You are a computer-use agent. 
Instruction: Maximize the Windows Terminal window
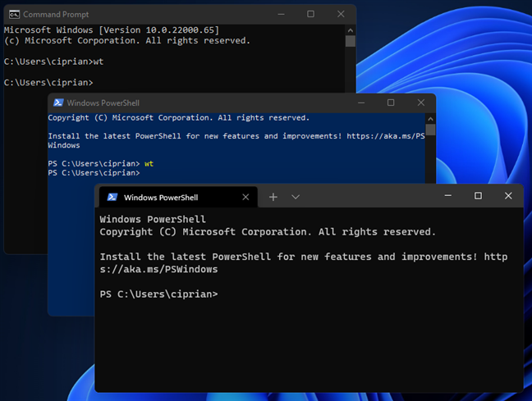click(478, 196)
